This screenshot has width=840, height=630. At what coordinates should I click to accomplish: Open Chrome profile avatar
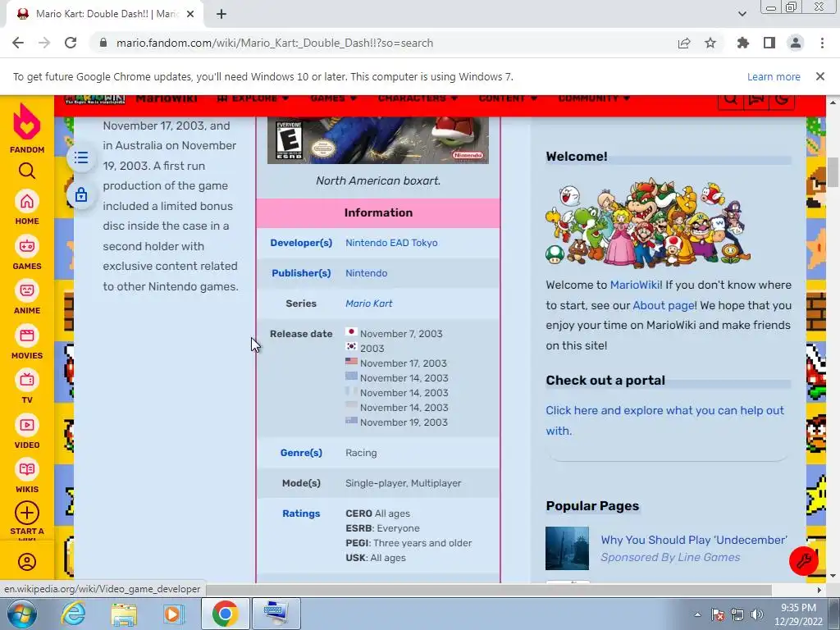point(796,43)
